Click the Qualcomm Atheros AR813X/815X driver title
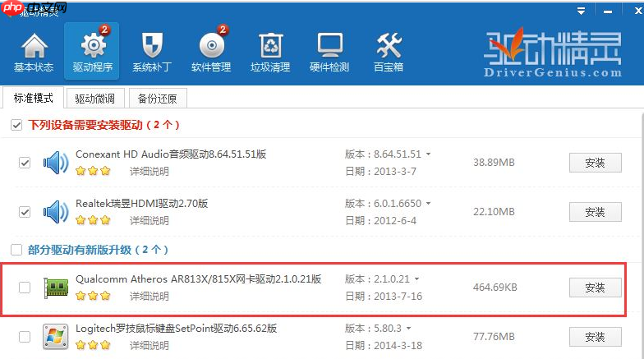The height and width of the screenshot is (359, 644). pyautogui.click(x=199, y=279)
